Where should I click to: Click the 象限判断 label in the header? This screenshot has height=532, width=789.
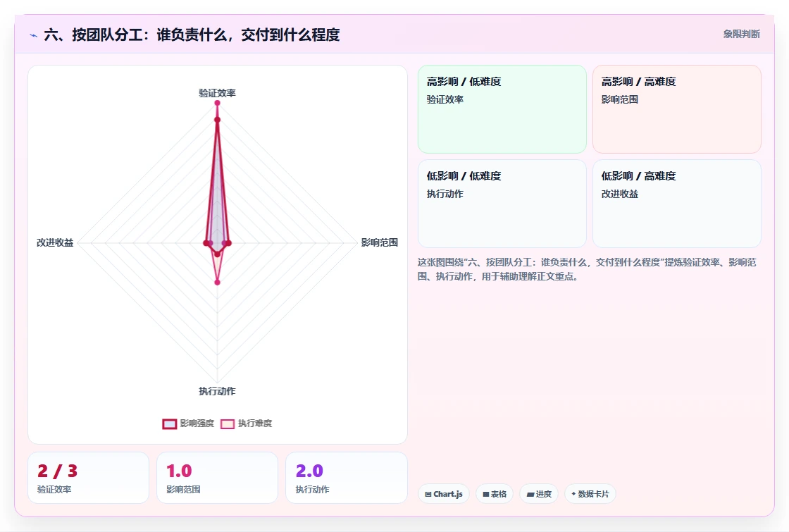tap(741, 35)
